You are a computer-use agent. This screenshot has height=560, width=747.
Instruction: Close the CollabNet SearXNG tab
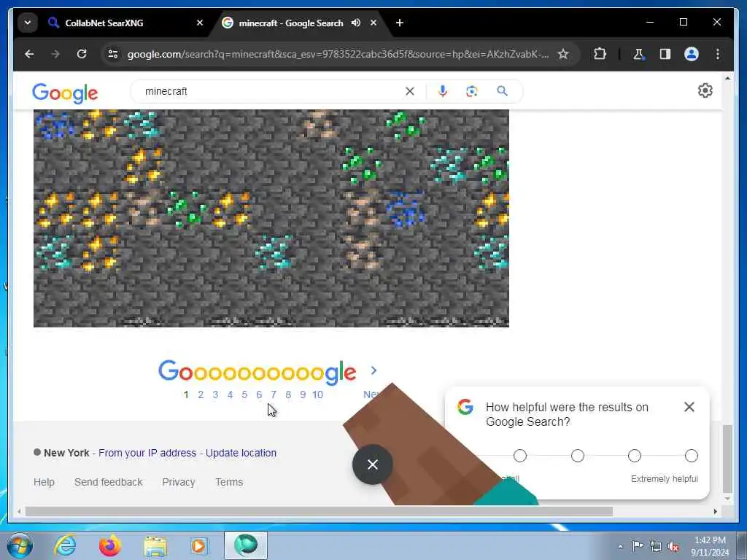[x=200, y=23]
